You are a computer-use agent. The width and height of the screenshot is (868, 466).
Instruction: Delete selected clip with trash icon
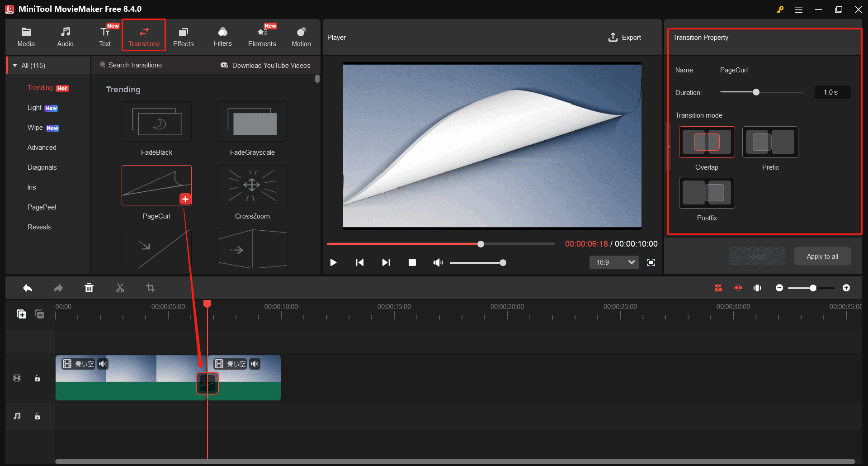click(89, 288)
